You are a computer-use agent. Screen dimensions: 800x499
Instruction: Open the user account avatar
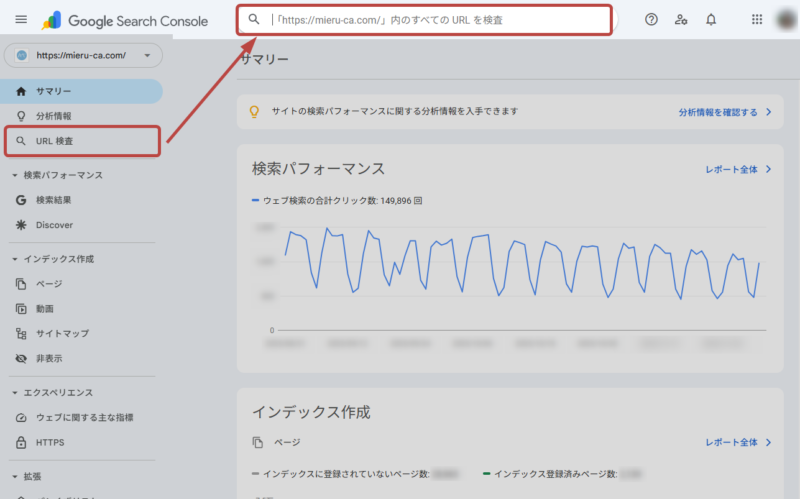[786, 19]
